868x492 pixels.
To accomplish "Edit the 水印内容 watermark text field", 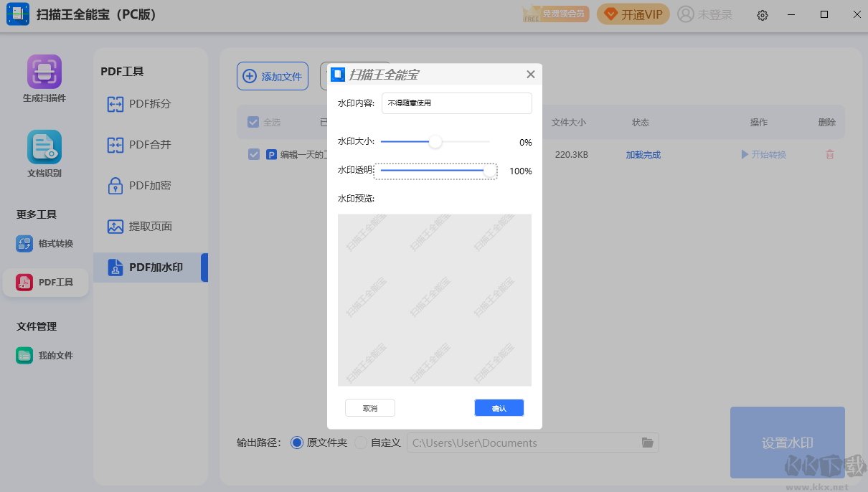I will point(456,103).
